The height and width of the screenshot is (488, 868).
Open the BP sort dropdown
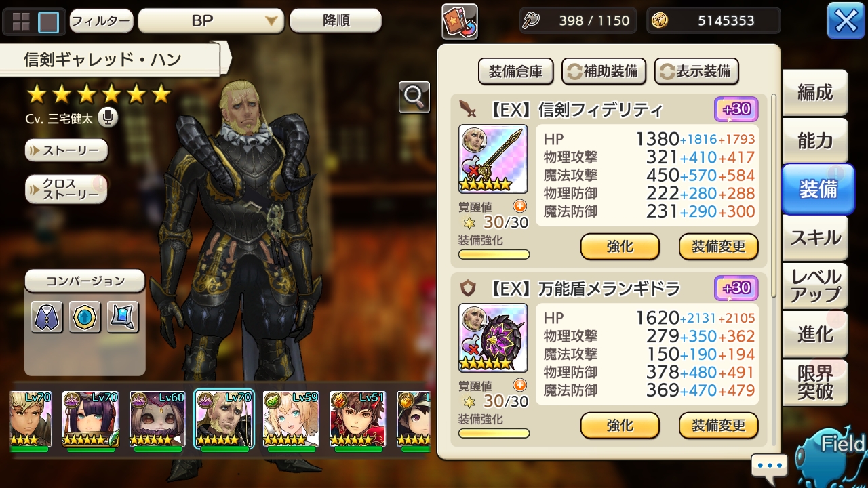point(211,21)
